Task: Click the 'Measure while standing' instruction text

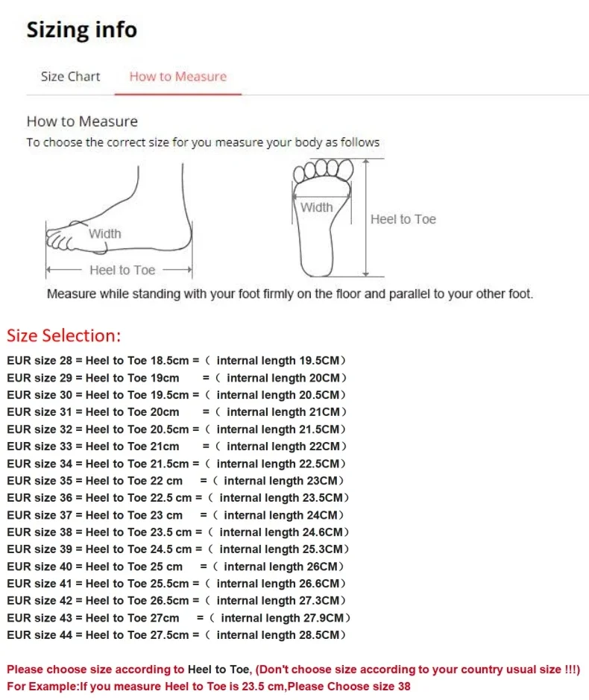Action: 290,294
